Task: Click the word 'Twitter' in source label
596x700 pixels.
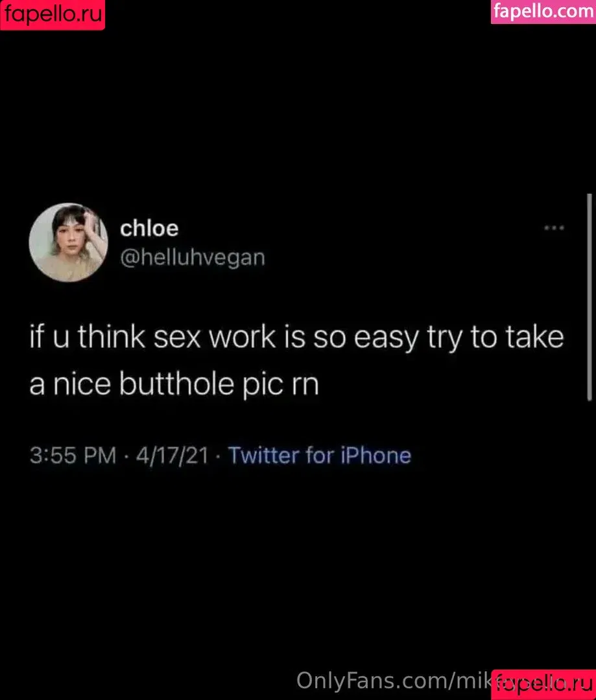Action: (x=263, y=456)
